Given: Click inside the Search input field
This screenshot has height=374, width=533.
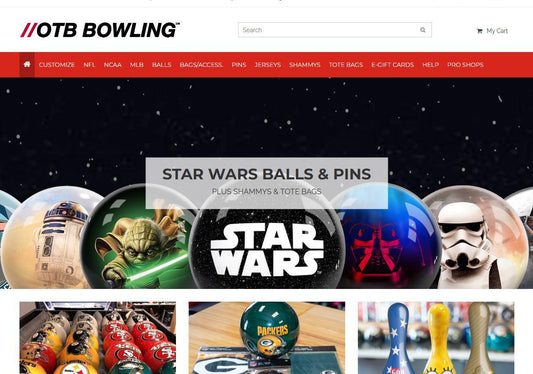Looking at the screenshot, I should [x=334, y=30].
